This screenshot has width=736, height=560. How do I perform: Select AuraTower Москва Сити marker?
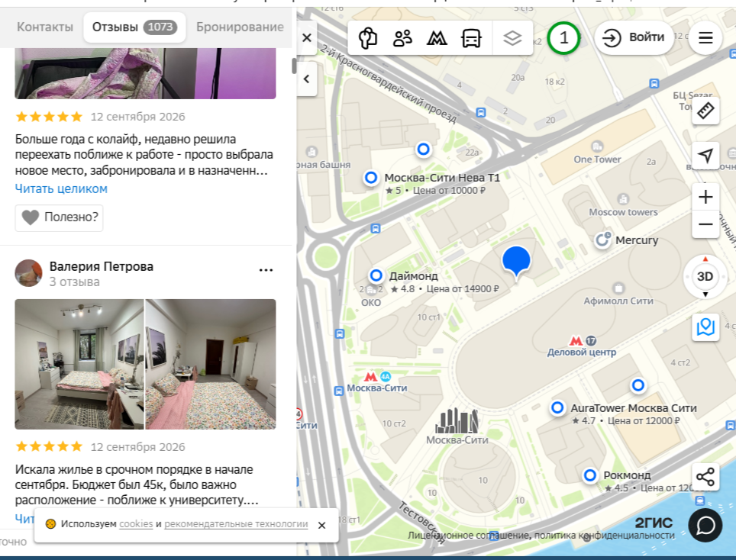click(557, 407)
